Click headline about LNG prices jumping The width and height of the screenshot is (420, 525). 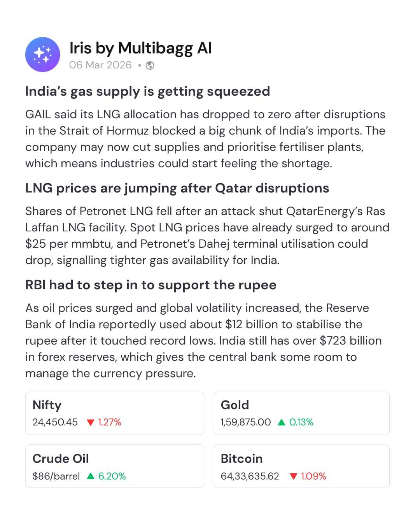(x=177, y=188)
